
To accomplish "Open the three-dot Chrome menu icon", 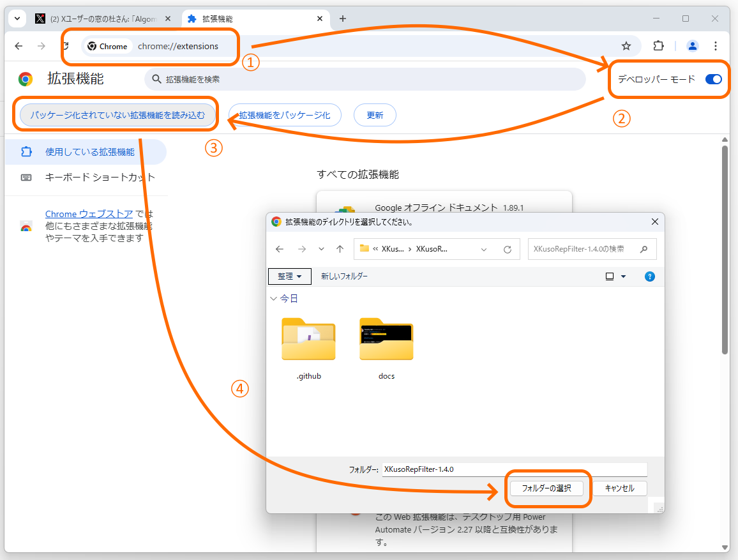I will click(716, 46).
